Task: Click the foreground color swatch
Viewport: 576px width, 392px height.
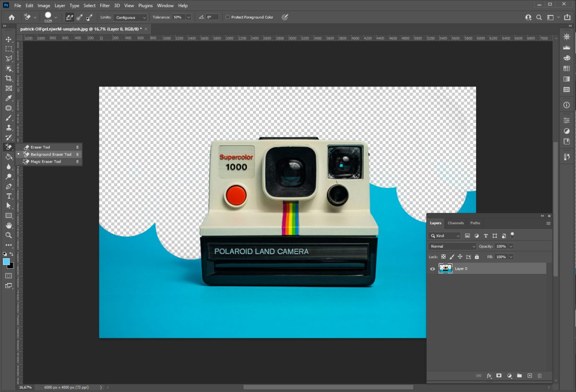Action: click(x=6, y=261)
